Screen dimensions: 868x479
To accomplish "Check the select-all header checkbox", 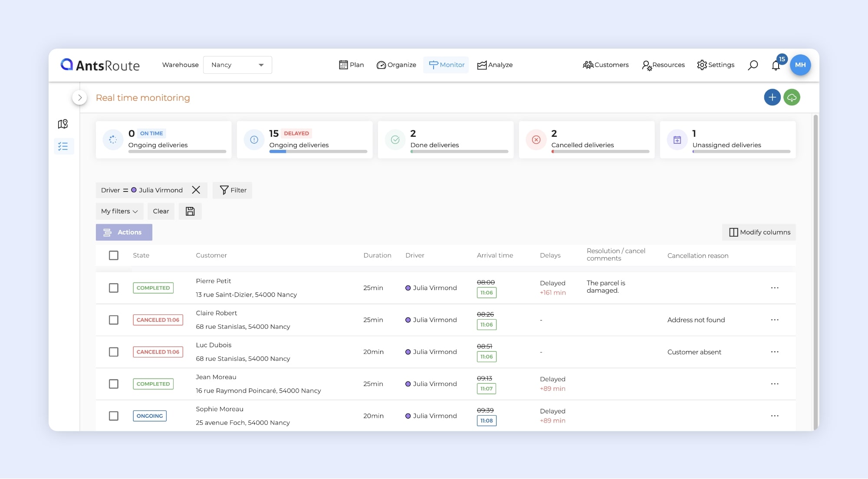I will [x=114, y=255].
